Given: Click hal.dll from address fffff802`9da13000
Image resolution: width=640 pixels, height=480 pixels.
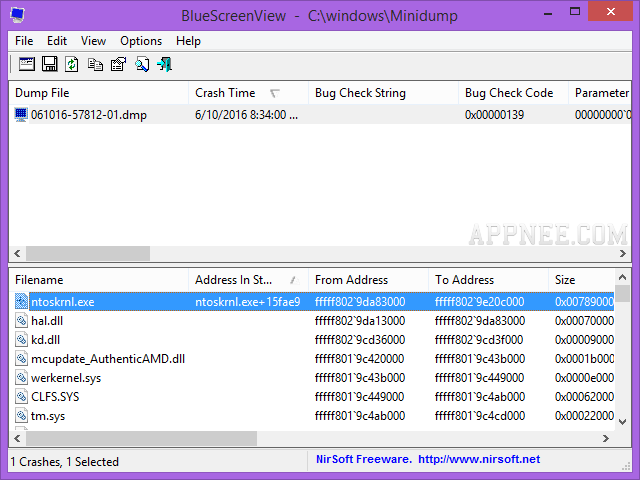Looking at the screenshot, I should coord(360,321).
